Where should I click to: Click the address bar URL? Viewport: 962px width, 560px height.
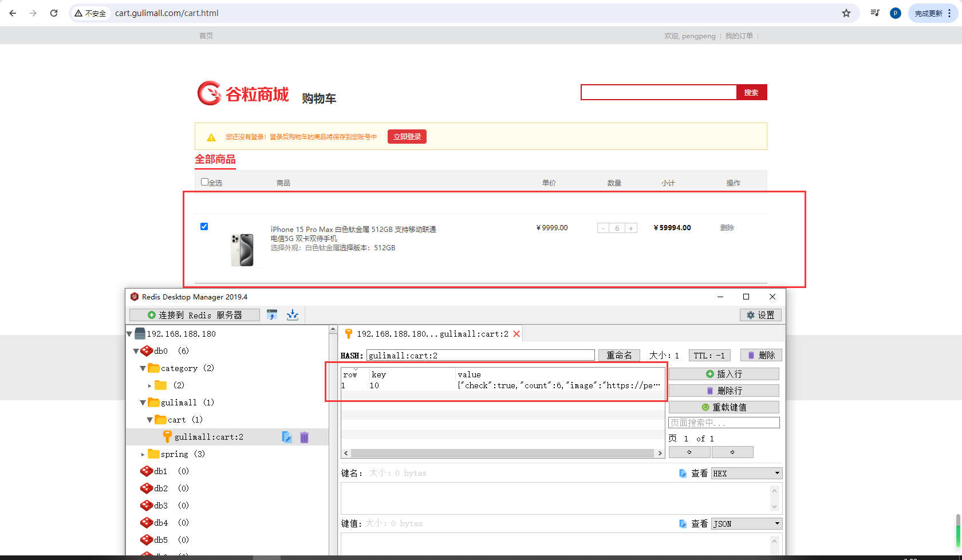click(x=167, y=13)
